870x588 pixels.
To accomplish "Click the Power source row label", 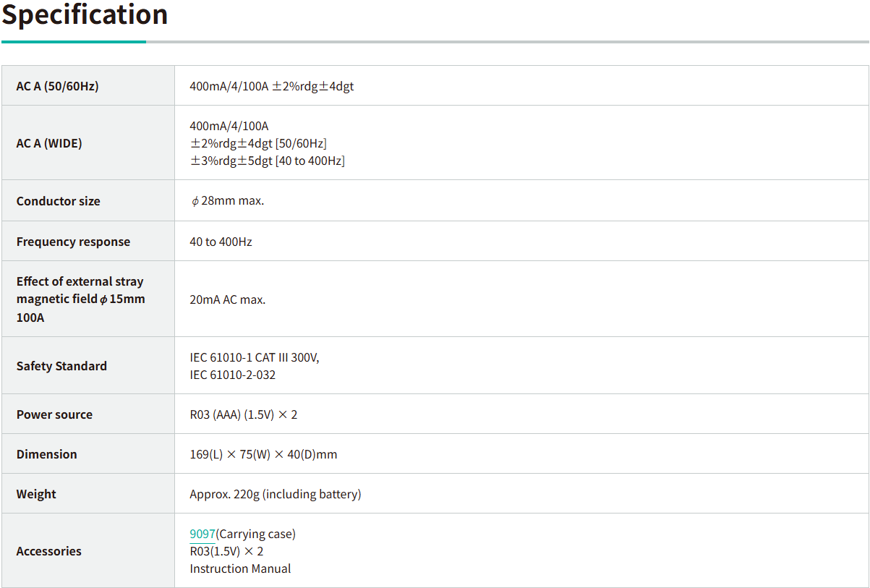I will point(54,414).
